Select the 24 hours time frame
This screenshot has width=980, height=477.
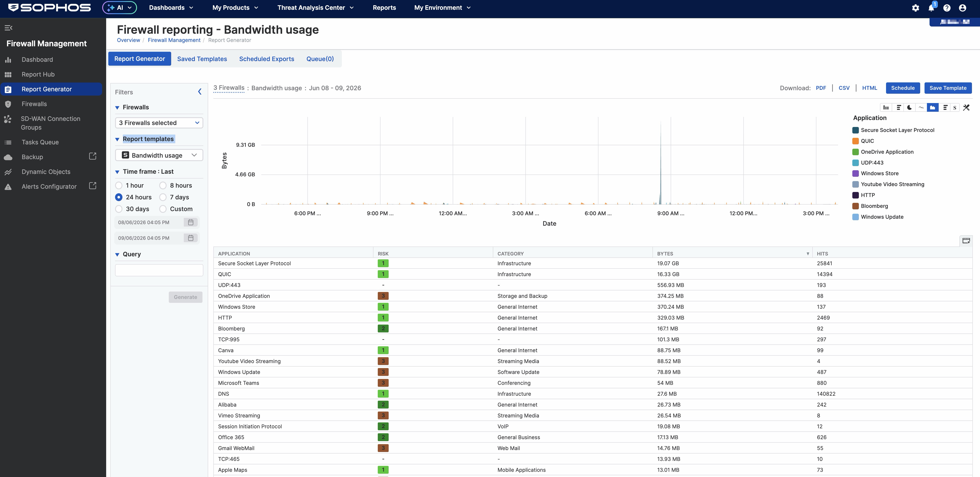(x=119, y=197)
